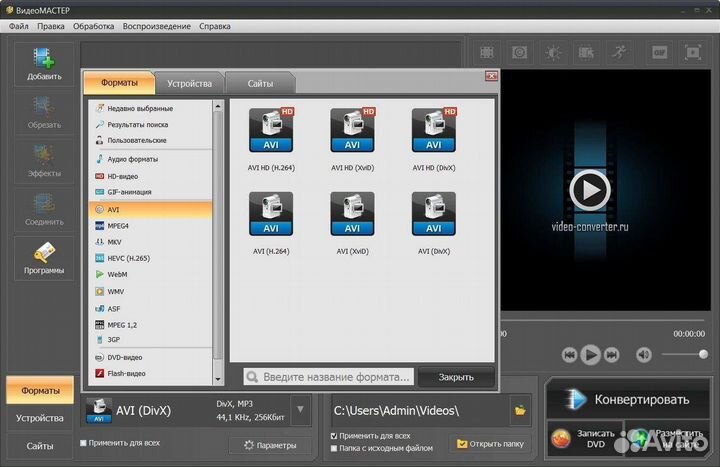Screen dimensions: 720x467
Task: Click the browse folder icon next to output path
Action: (520, 410)
